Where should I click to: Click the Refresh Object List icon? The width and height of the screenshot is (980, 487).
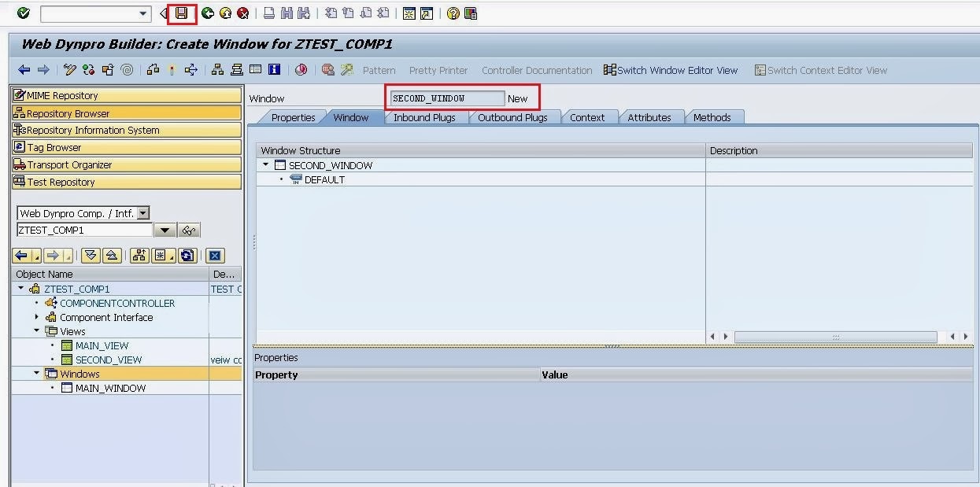187,256
